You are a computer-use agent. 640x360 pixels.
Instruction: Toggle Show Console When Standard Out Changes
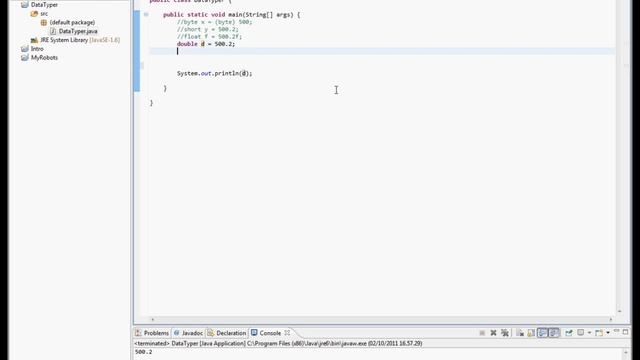(542, 333)
